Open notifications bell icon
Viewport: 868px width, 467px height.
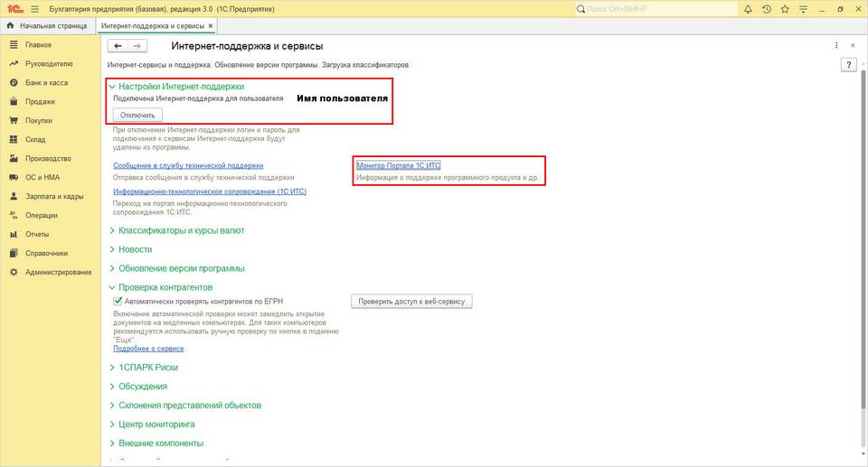click(x=748, y=9)
